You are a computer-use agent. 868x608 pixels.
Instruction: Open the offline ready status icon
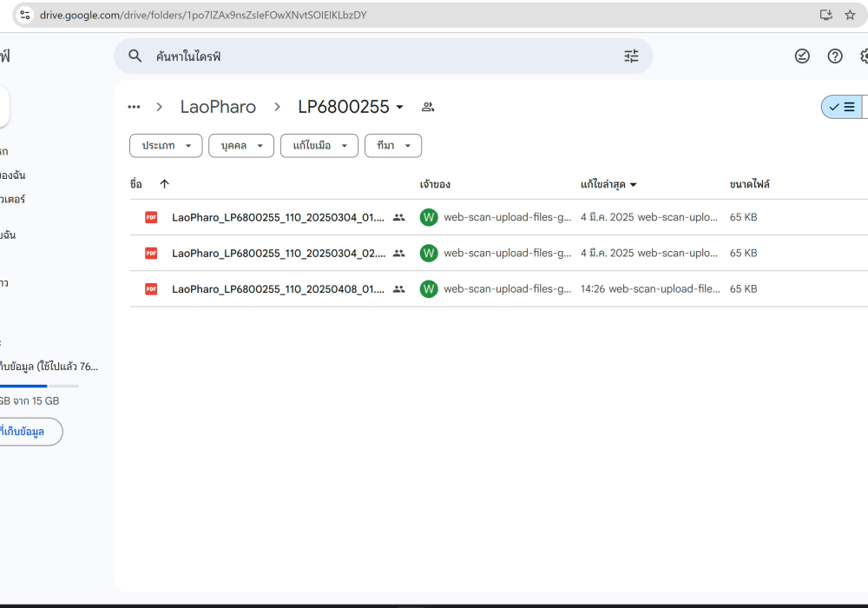[x=802, y=56]
